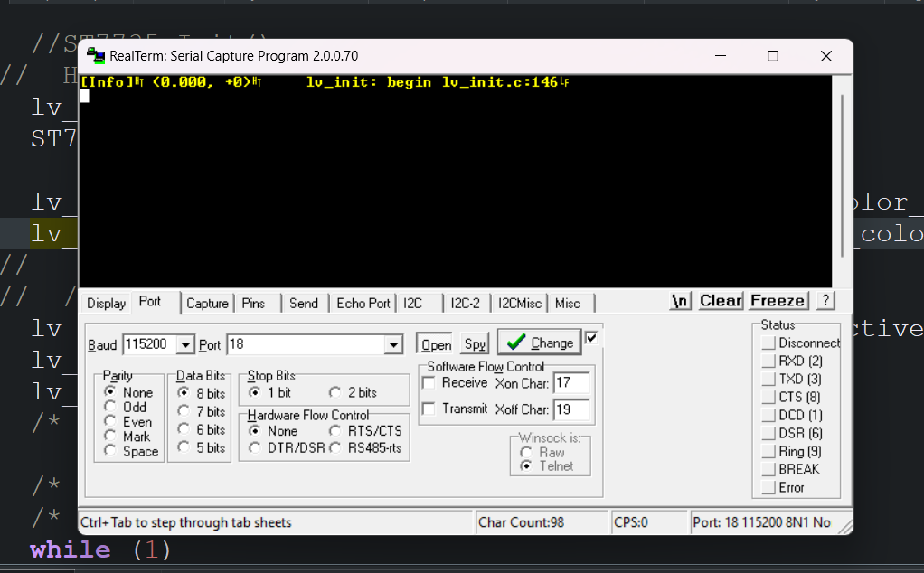Screen dimensions: 924x573
Task: Click the Freeze display button
Action: tap(778, 301)
